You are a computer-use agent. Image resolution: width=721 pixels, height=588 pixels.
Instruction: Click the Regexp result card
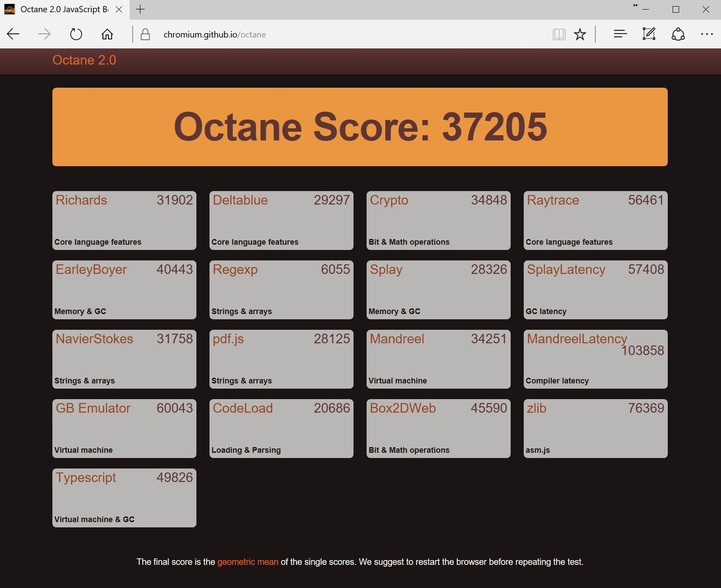pyautogui.click(x=281, y=290)
